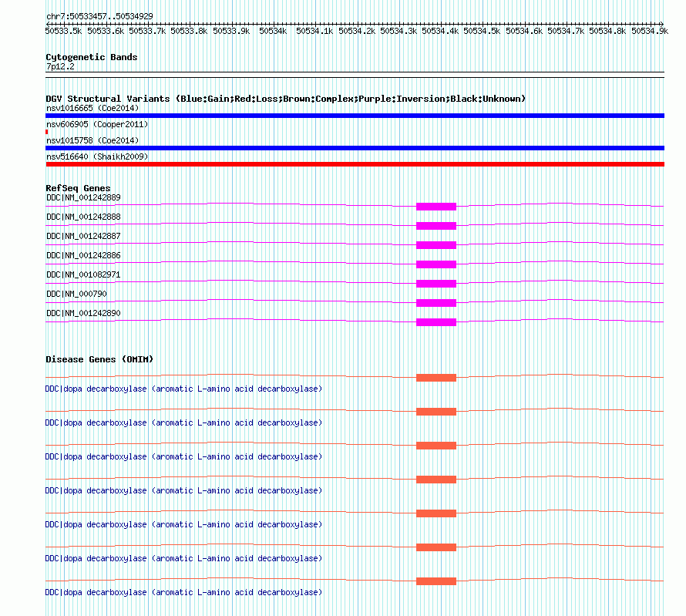
Task: Open the second DDC dopa decarboxylase OMIM link
Action: coord(183,423)
